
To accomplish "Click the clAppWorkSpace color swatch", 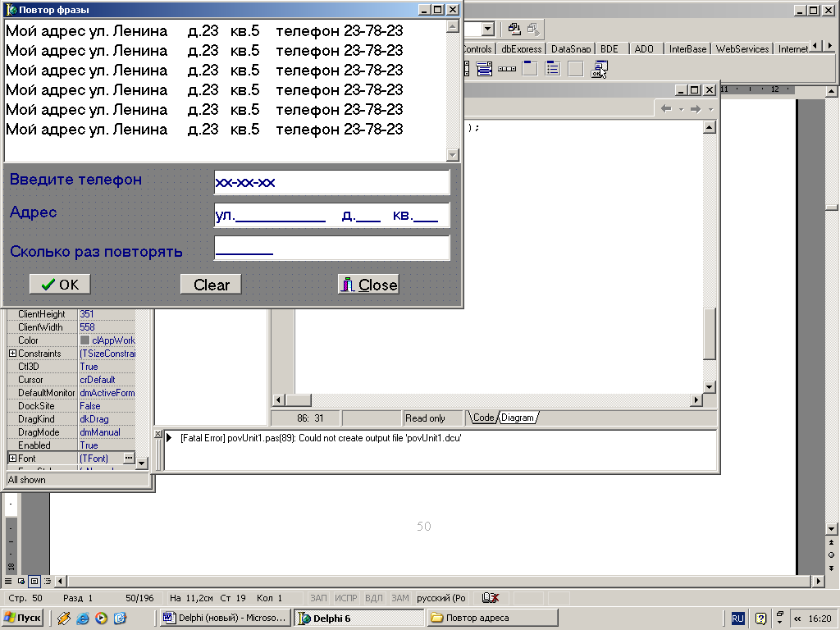I will click(x=84, y=340).
